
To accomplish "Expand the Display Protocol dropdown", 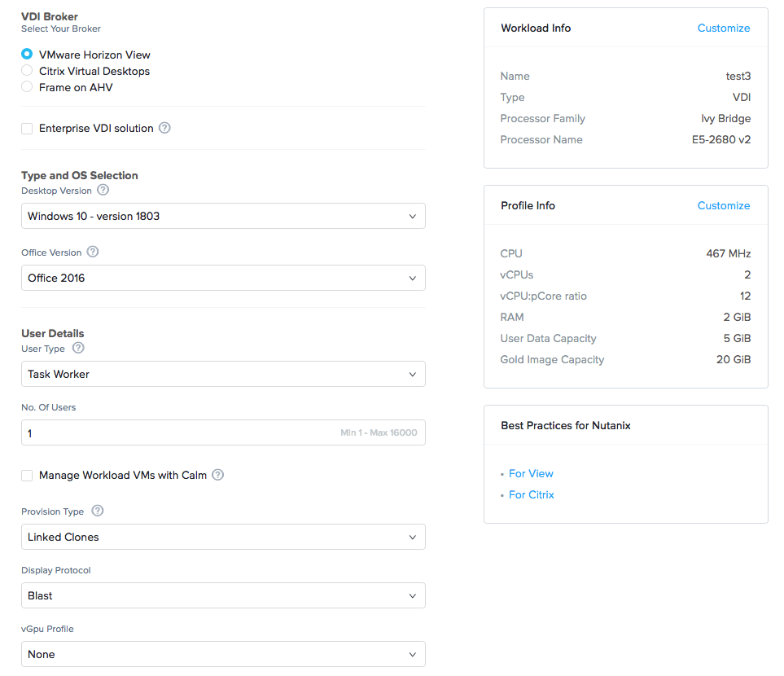I will tap(223, 595).
